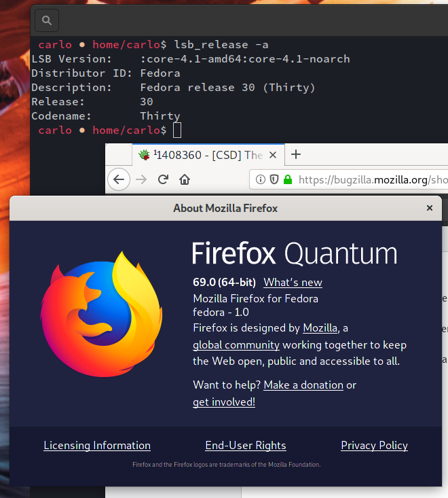Open the What's new link
This screenshot has height=498, width=448.
(293, 283)
